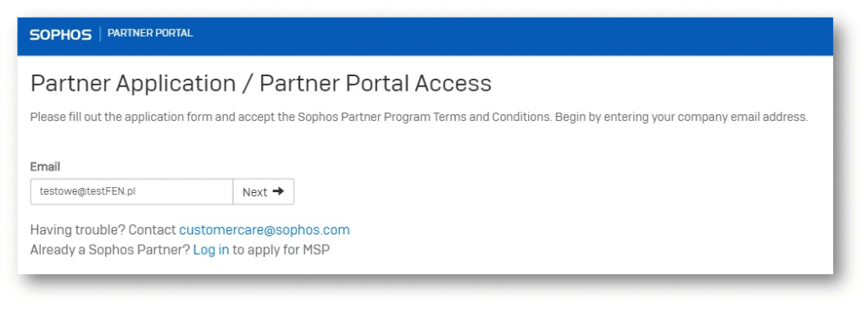Click the "Partner Application" part of the heading

[x=133, y=84]
